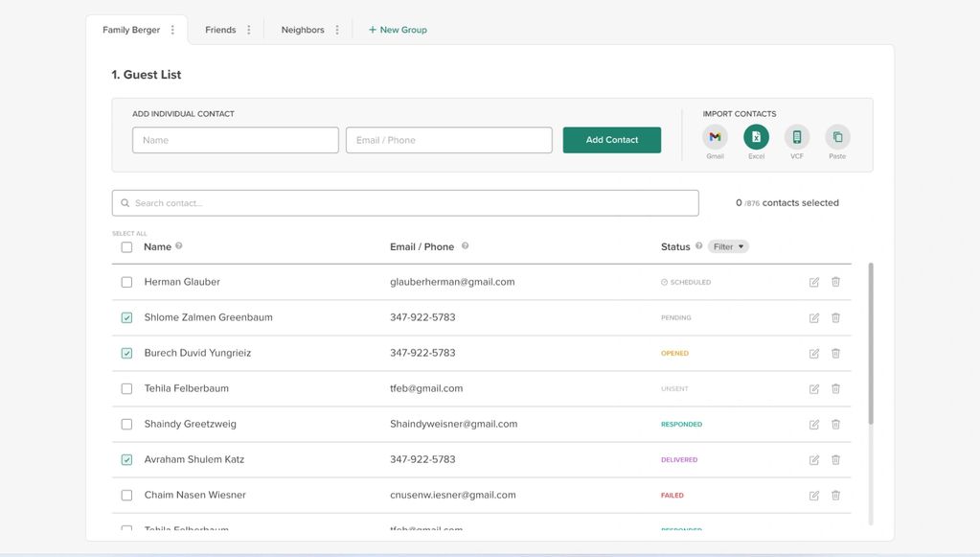Tick the checkbox for Tehila Felberbaum (UNSENT)
The image size is (980, 557).
tap(126, 389)
